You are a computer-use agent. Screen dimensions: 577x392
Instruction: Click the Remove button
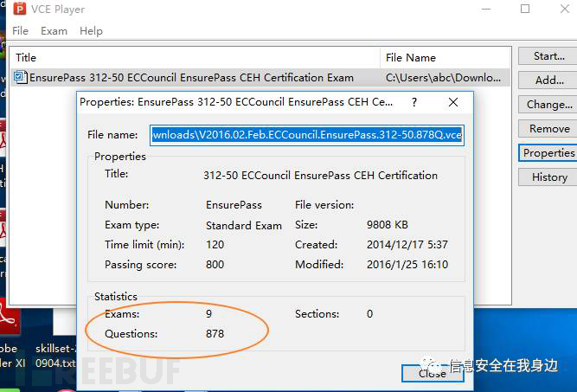click(x=548, y=129)
